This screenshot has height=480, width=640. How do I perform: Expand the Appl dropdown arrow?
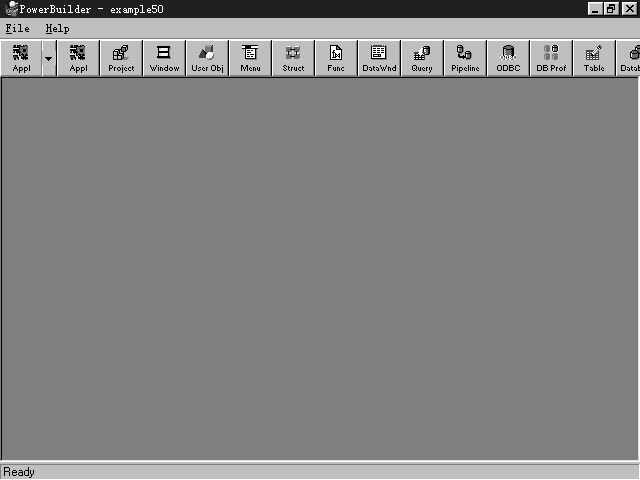pyautogui.click(x=49, y=58)
